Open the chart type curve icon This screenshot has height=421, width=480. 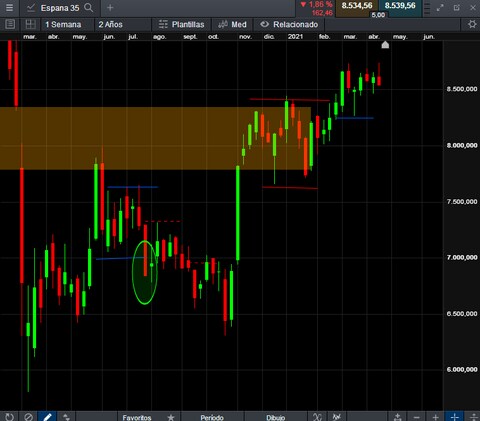pos(317,417)
